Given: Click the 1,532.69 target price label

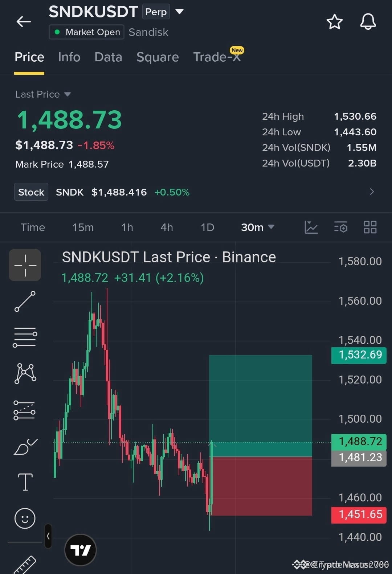Looking at the screenshot, I should coord(359,355).
